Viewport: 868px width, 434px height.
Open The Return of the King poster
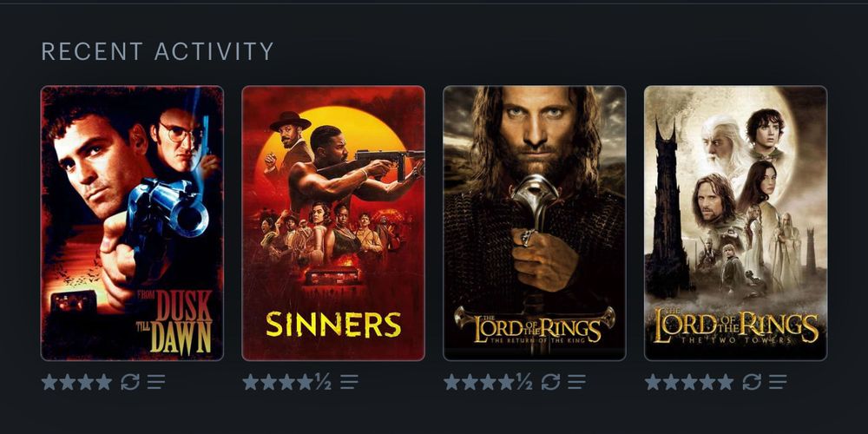[x=534, y=223]
